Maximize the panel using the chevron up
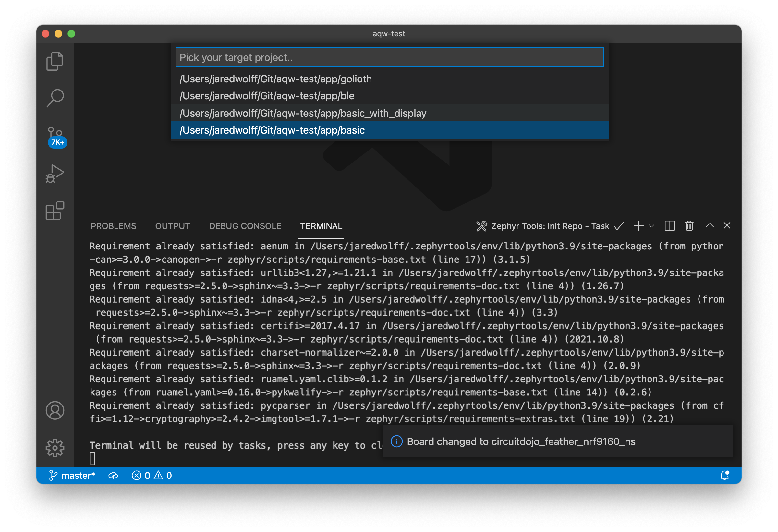This screenshot has height=532, width=778. click(710, 226)
